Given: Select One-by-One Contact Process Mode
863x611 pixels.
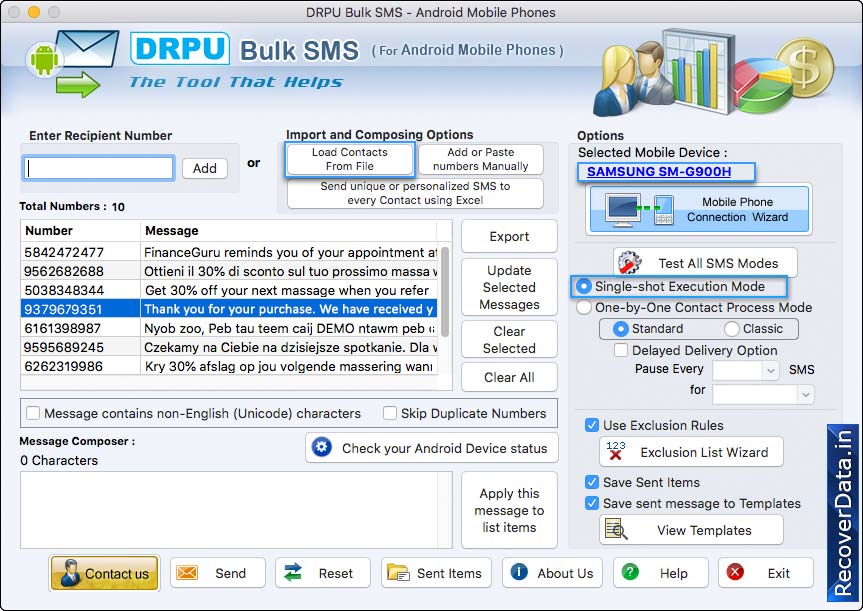Looking at the screenshot, I should coord(583,307).
